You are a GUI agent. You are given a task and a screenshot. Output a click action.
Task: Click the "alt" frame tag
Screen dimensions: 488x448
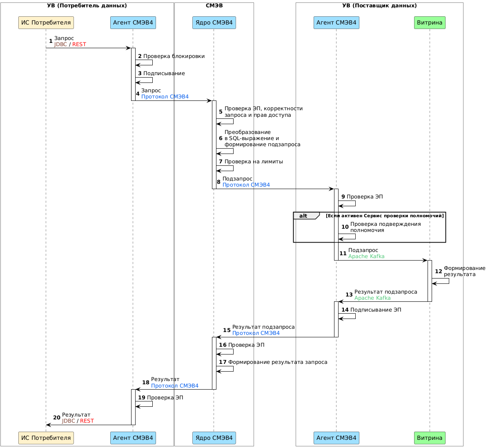point(303,216)
